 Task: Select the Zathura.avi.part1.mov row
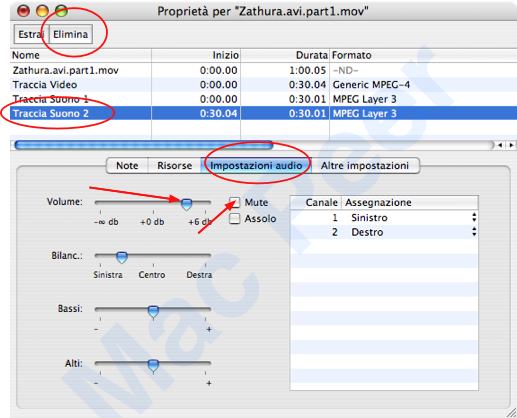coord(263,70)
